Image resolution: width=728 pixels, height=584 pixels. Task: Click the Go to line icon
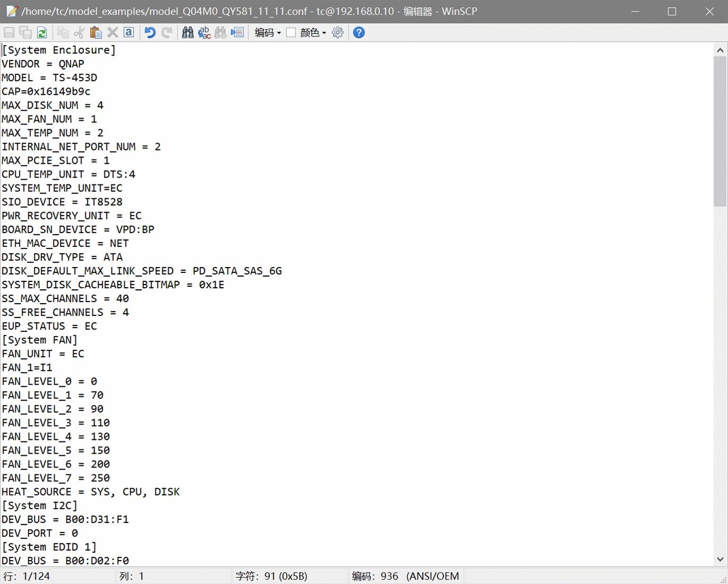[237, 32]
